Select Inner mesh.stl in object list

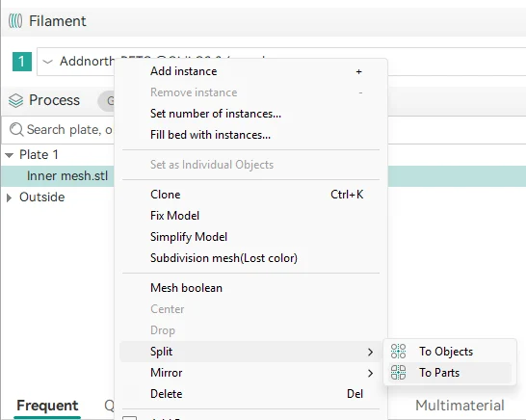coord(67,175)
